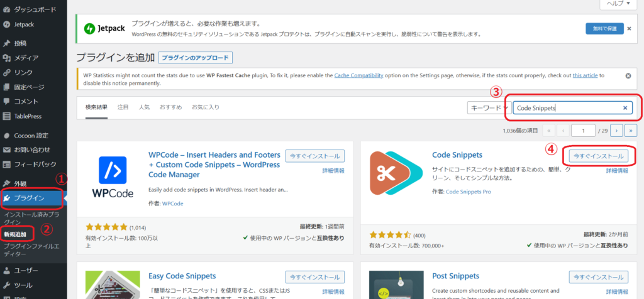Open the ヘルプ dropdown tab
Viewport: 644px width, 299px height.
617,3
